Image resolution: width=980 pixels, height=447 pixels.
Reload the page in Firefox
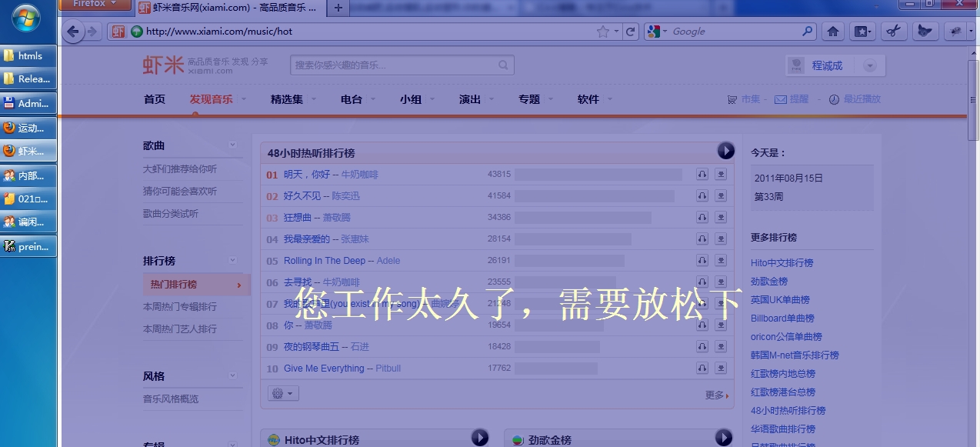[631, 32]
